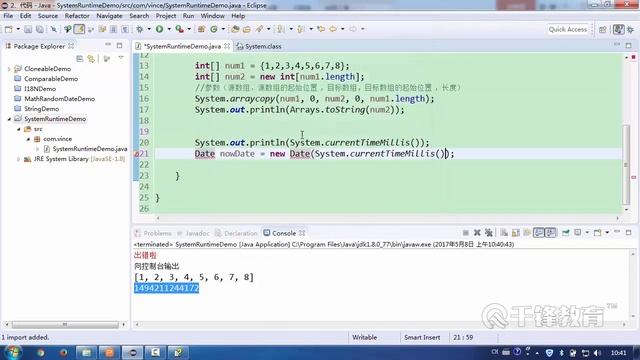Click the Clear Console icon
The image size is (640, 360).
coord(504,233)
